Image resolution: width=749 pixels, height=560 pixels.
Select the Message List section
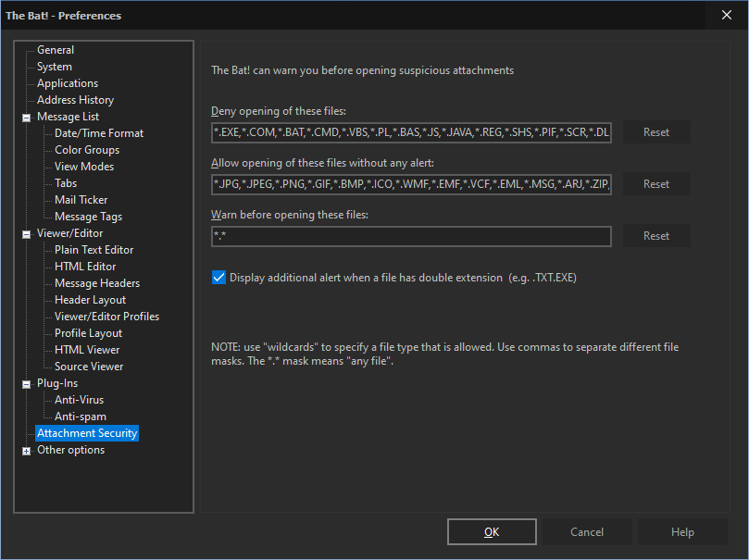click(x=68, y=117)
